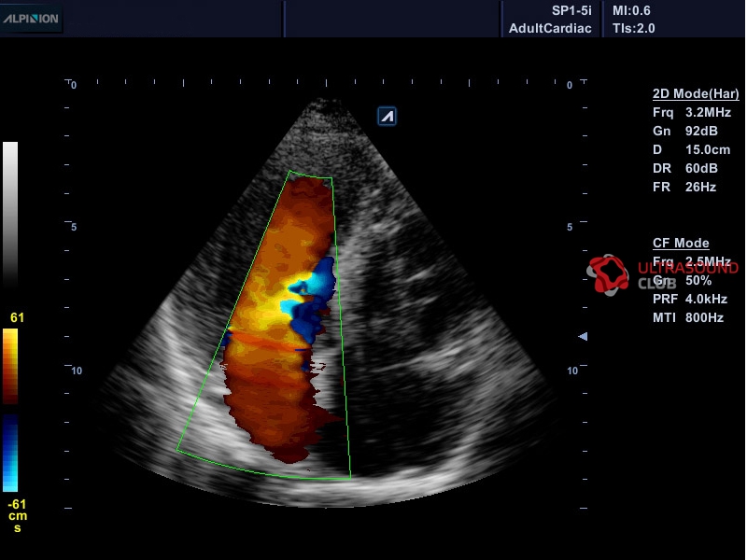Click the blue negative velocity color bar
Viewport: 747px width, 560px height.
(x=10, y=453)
